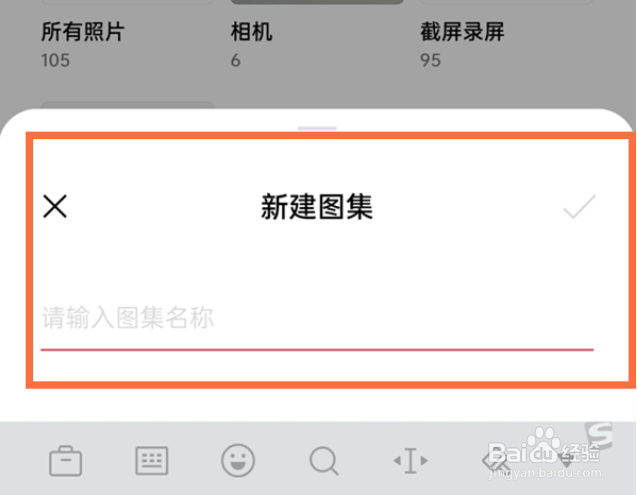Open the 截屏录屏 album
This screenshot has height=495, width=637.
[x=462, y=32]
